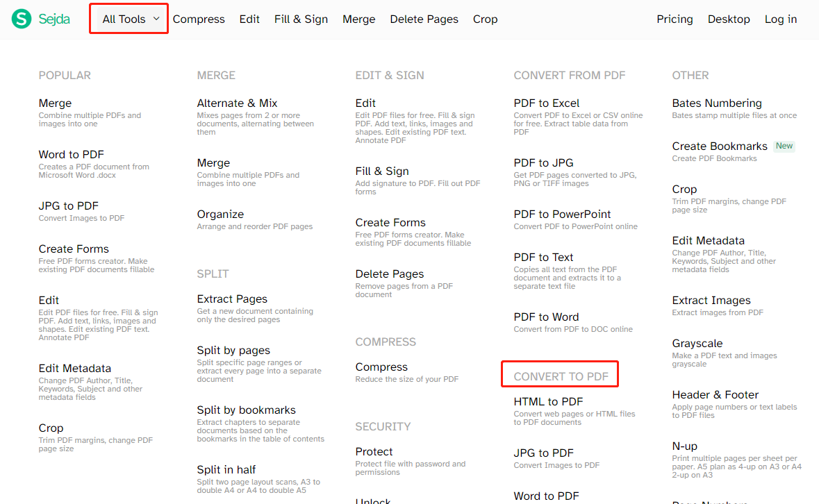Select Fill & Sign in top navigation
Screen dimensions: 819x504
pos(301,19)
